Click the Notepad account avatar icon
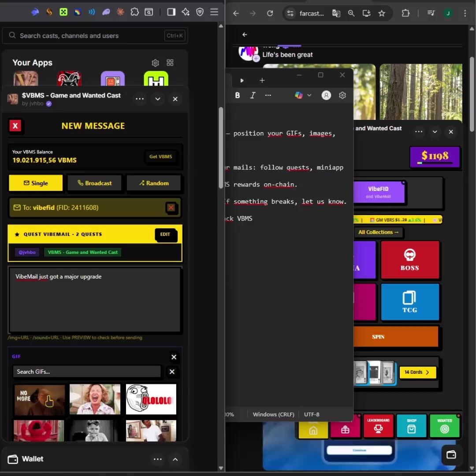 (326, 95)
